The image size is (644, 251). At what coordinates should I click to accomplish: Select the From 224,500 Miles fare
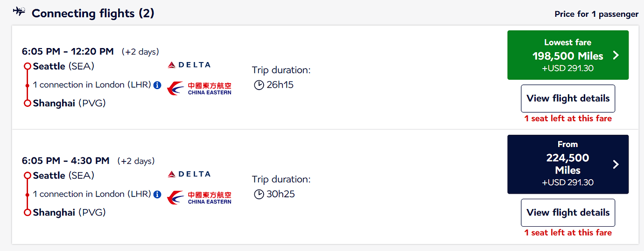[x=567, y=164]
